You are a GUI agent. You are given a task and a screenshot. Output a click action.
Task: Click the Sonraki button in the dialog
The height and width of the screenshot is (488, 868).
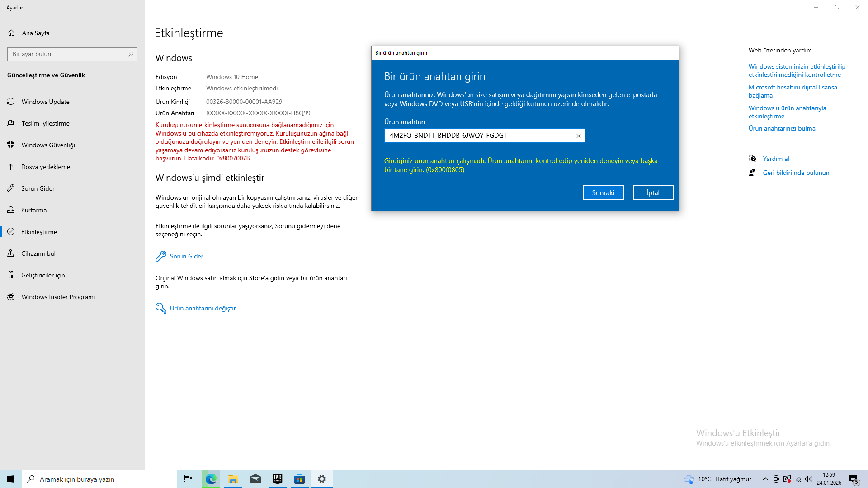603,192
